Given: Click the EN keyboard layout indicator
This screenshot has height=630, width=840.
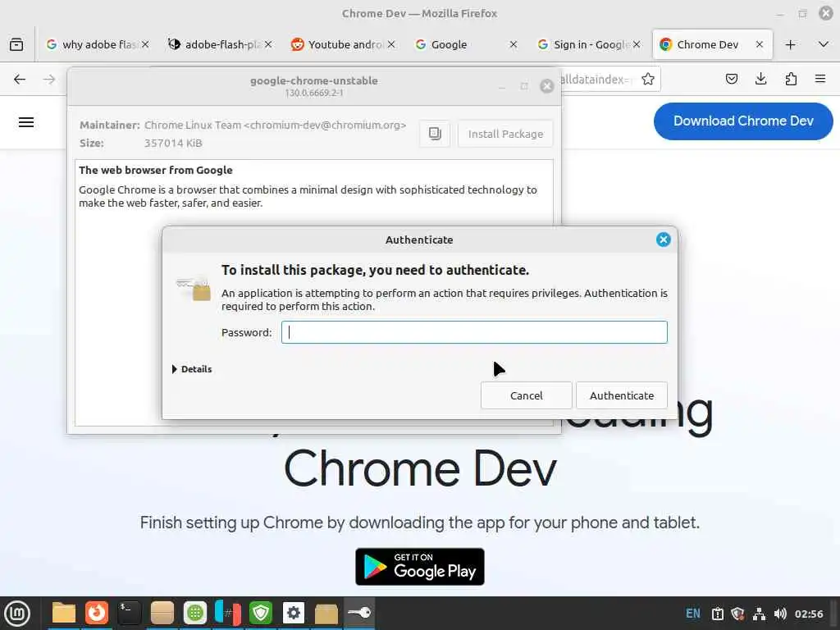Looking at the screenshot, I should coord(692,614).
